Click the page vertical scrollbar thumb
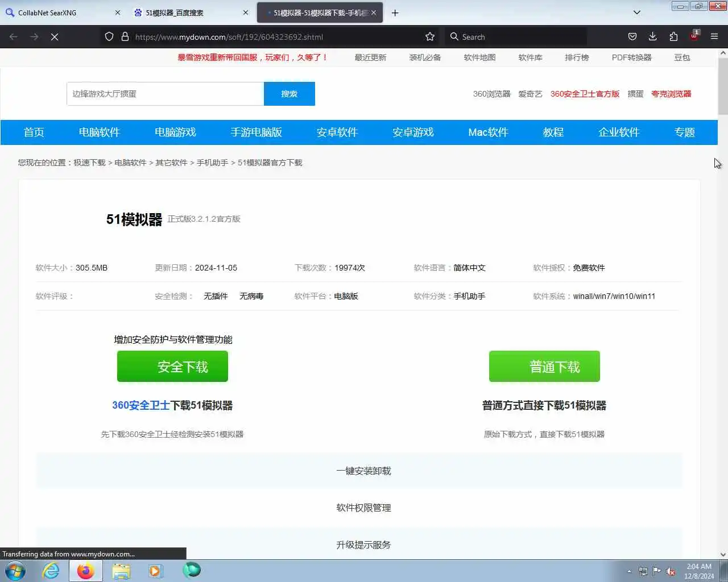Viewport: 728px width, 582px height. tap(723, 85)
